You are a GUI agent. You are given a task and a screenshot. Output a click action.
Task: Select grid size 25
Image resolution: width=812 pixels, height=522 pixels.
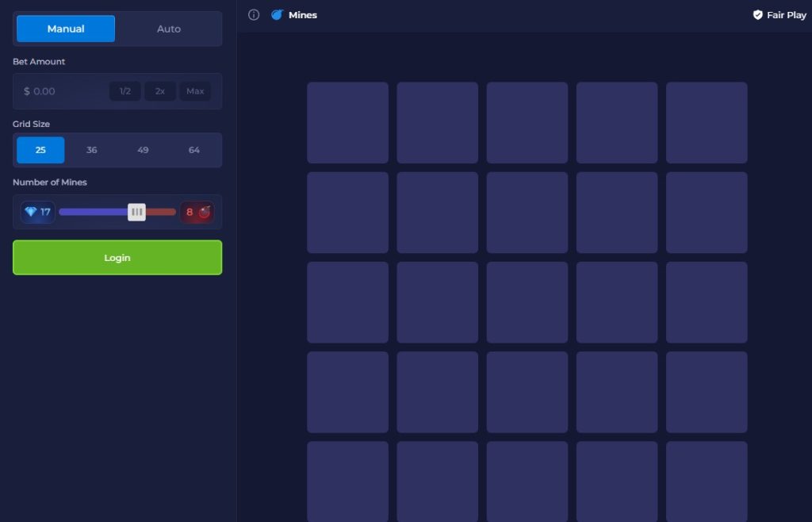point(40,150)
